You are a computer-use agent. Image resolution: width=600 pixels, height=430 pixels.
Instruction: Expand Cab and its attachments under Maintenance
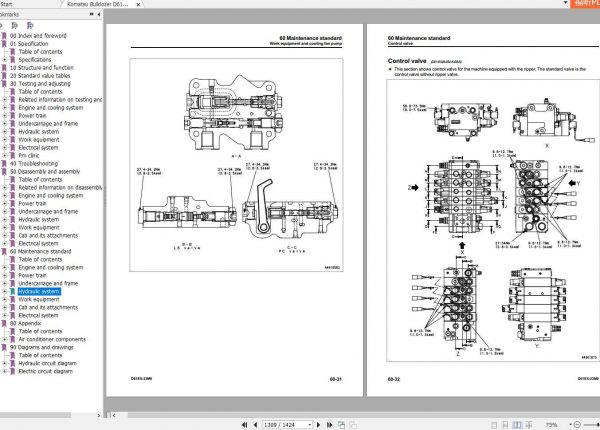[5, 308]
